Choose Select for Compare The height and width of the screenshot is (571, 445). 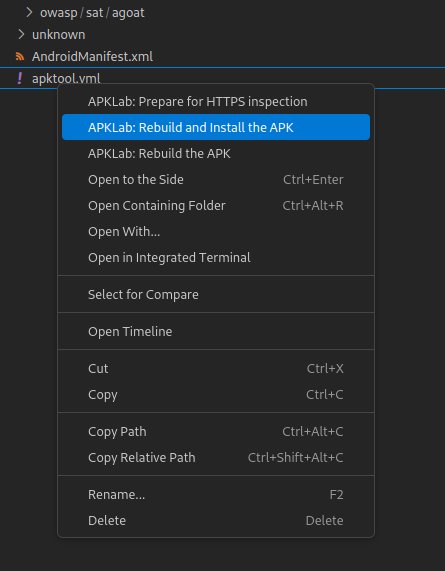pos(216,294)
